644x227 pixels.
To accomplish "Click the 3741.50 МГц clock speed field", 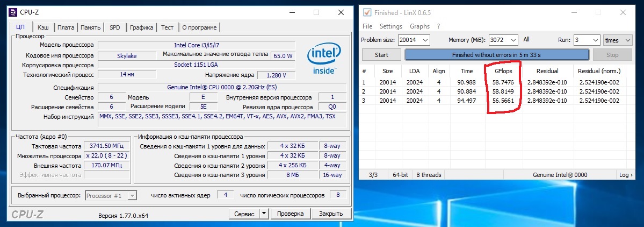I will pyautogui.click(x=108, y=146).
